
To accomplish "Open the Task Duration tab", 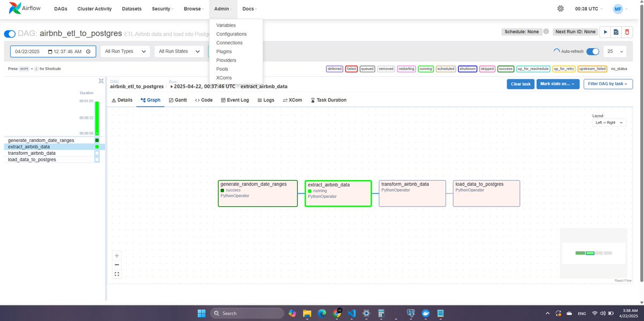I will (x=328, y=100).
